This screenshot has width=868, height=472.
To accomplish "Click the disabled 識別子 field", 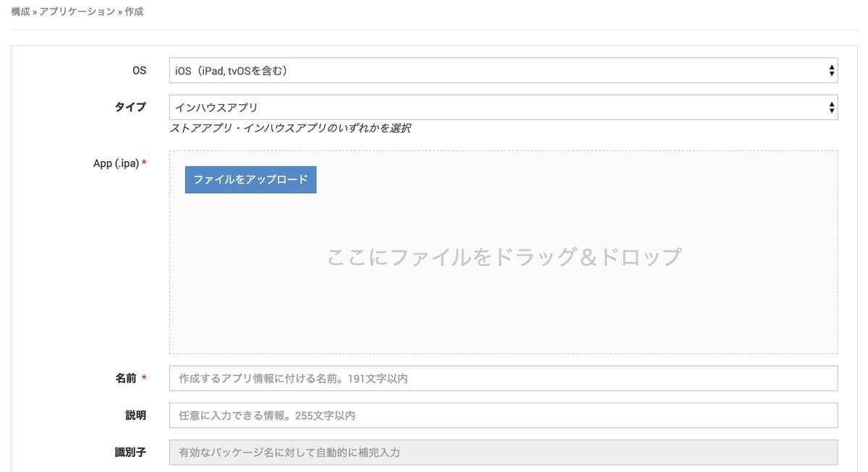I will click(x=503, y=452).
